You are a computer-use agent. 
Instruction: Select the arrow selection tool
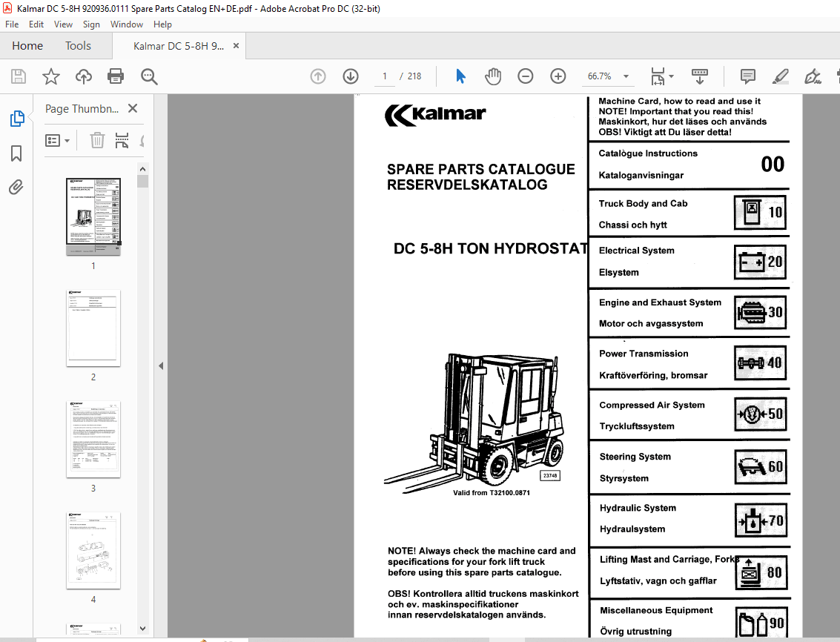coord(460,76)
